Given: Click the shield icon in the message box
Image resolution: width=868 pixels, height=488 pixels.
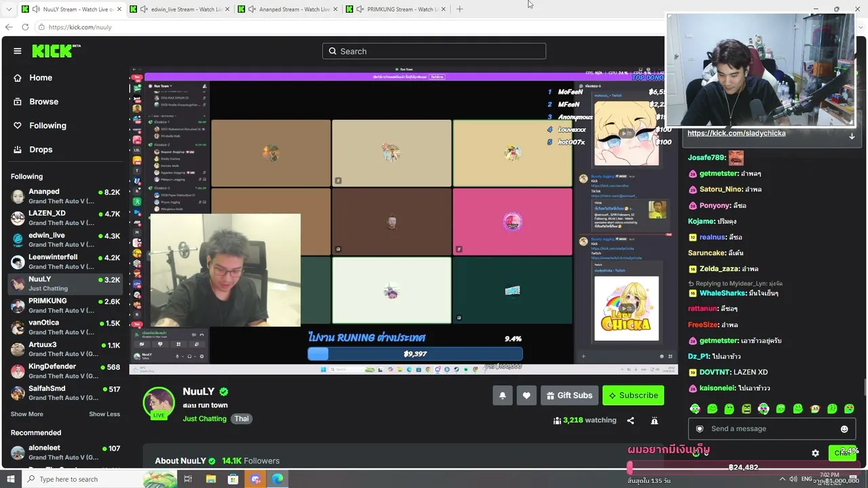Looking at the screenshot, I should click(700, 428).
